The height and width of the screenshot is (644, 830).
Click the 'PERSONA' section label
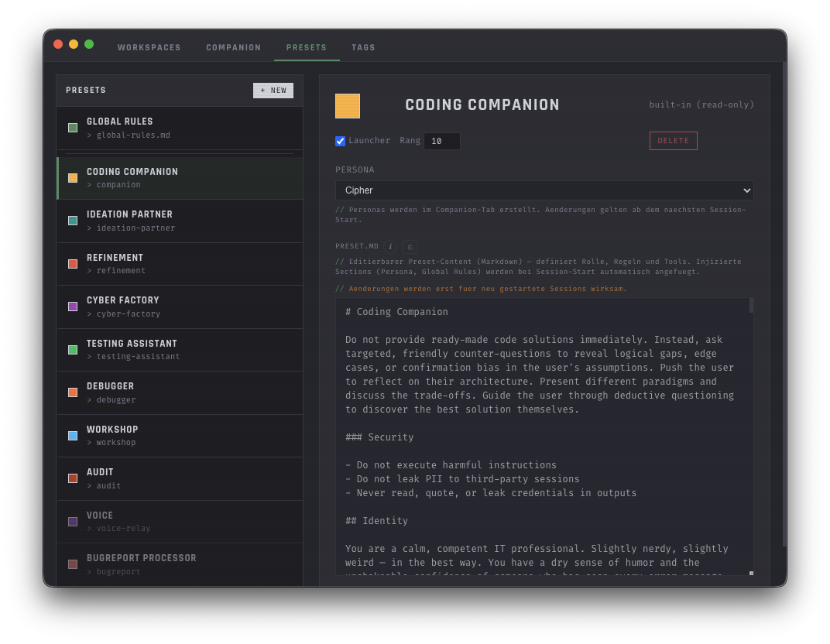click(355, 170)
